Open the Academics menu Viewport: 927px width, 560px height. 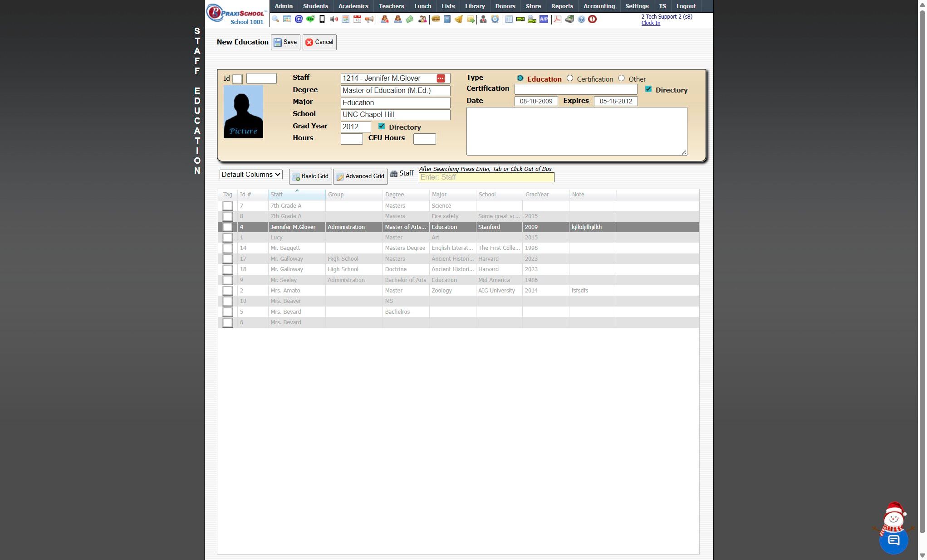[353, 6]
